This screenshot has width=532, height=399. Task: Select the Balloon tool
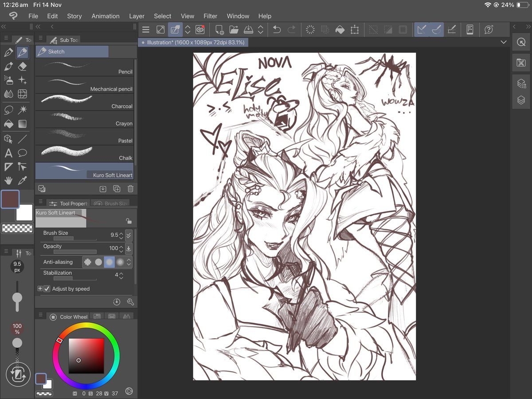(22, 153)
